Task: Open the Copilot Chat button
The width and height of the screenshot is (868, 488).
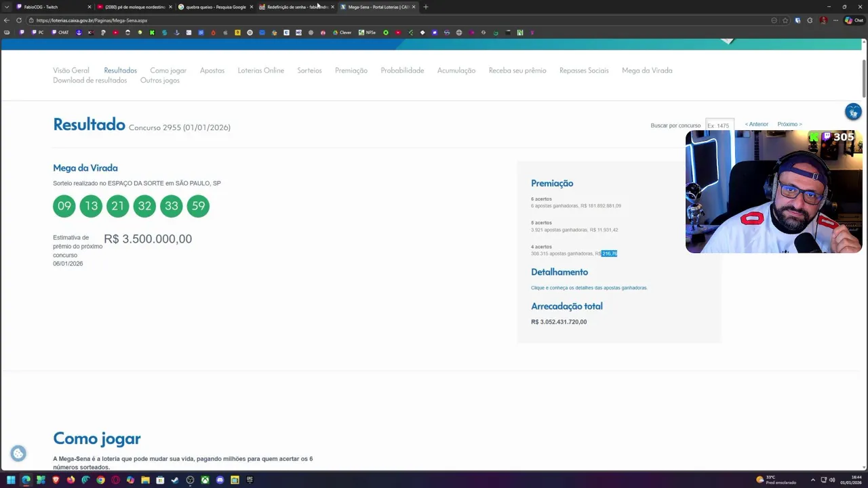Action: 854,20
